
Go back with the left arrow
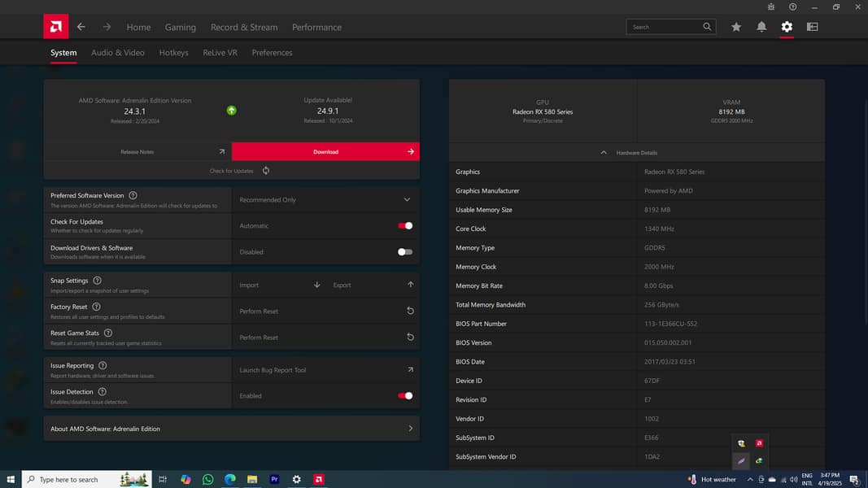[x=81, y=27]
